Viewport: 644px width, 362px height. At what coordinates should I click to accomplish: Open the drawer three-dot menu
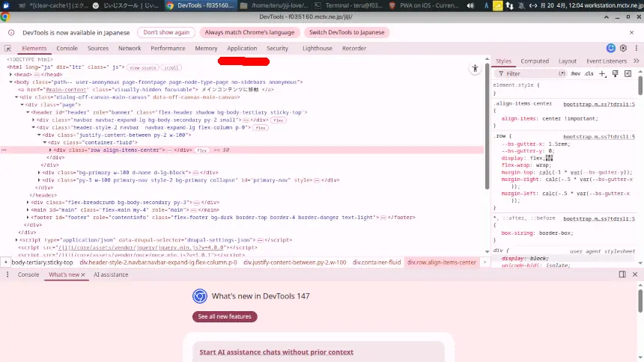tap(7, 274)
